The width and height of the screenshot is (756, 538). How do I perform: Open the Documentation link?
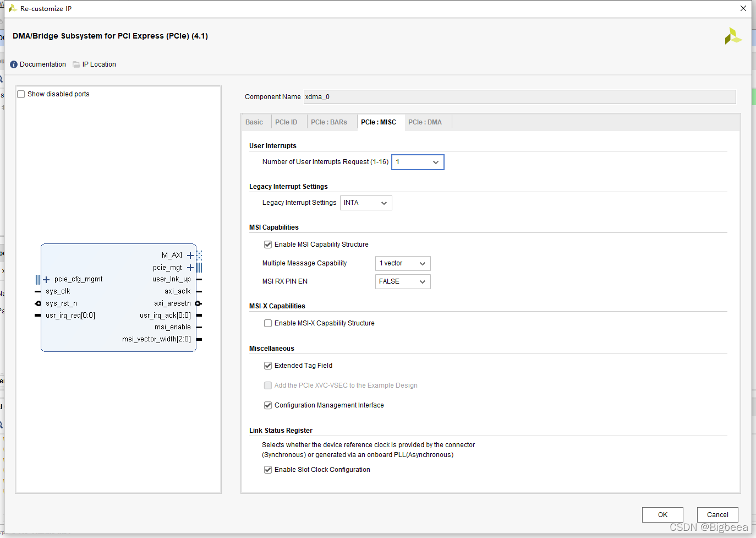[43, 64]
